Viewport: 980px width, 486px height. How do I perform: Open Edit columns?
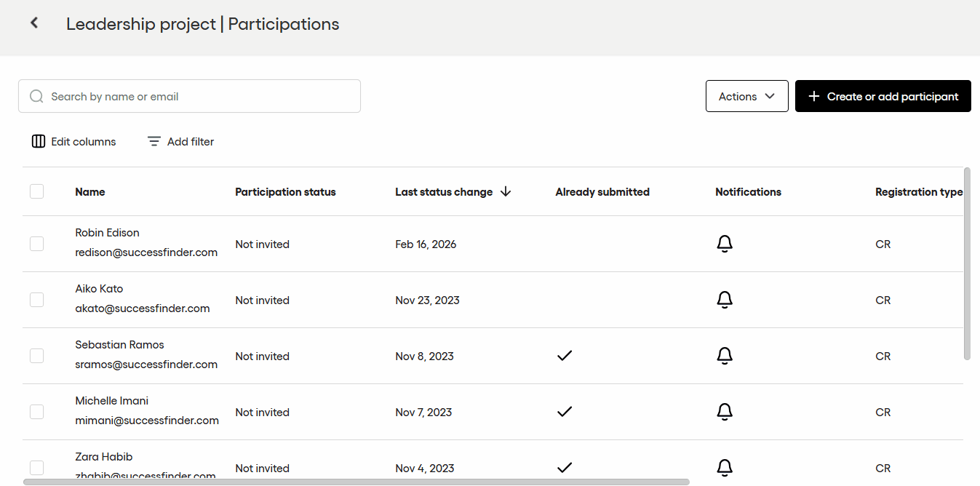73,141
